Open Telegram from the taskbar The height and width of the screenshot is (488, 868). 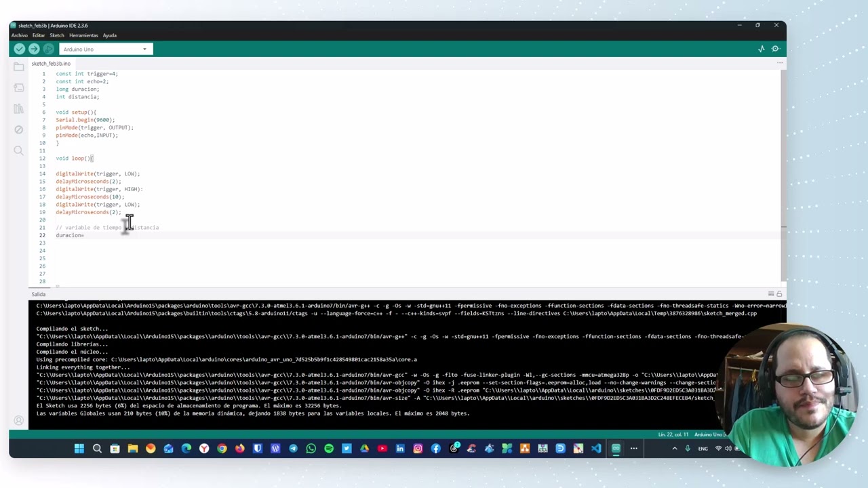pyautogui.click(x=293, y=448)
